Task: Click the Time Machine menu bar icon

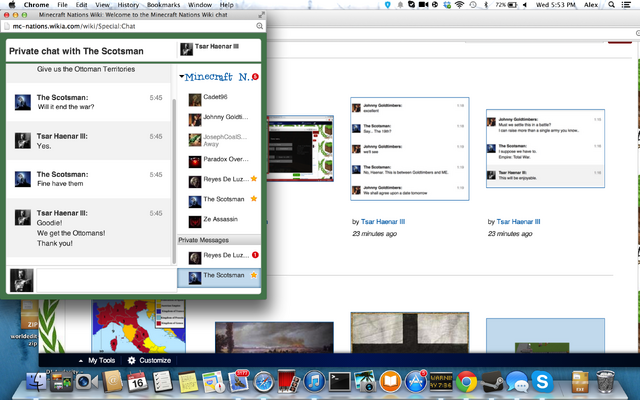Action: pos(473,5)
